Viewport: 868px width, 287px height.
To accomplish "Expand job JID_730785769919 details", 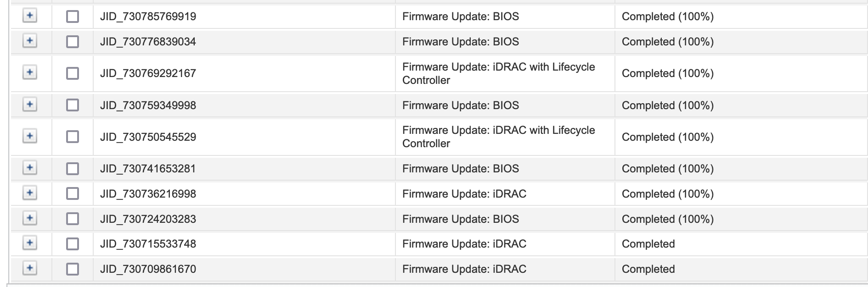I will pyautogui.click(x=30, y=16).
